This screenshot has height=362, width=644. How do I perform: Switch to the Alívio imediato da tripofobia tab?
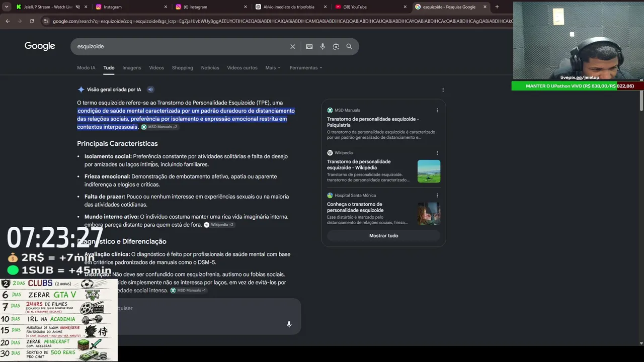pos(291,7)
